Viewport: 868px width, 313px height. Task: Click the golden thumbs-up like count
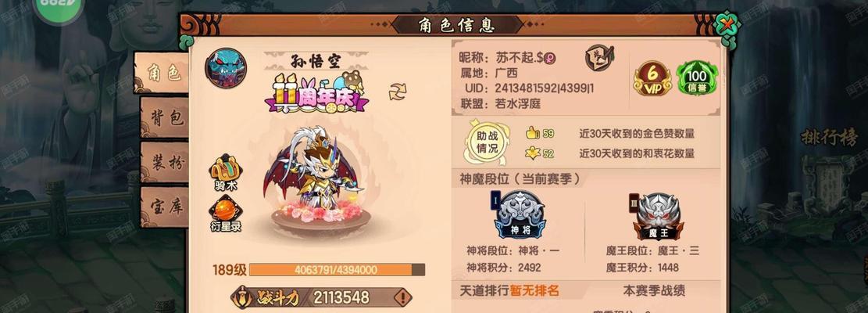click(x=540, y=134)
